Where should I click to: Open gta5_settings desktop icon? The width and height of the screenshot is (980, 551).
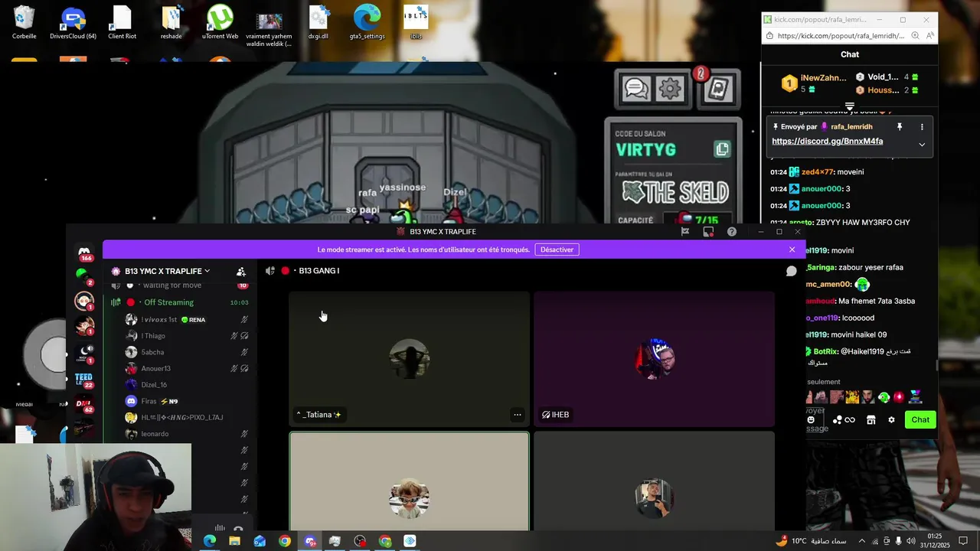[367, 22]
